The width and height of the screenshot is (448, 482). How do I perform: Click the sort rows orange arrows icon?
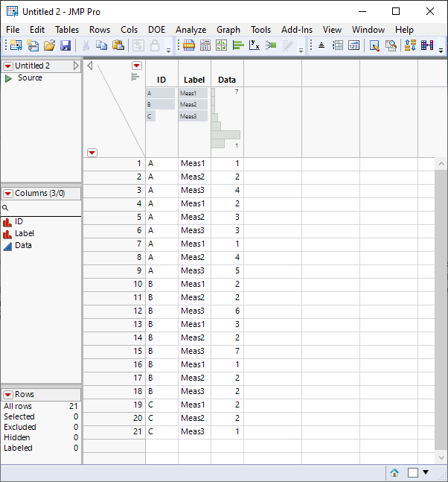pyautogui.click(x=410, y=45)
